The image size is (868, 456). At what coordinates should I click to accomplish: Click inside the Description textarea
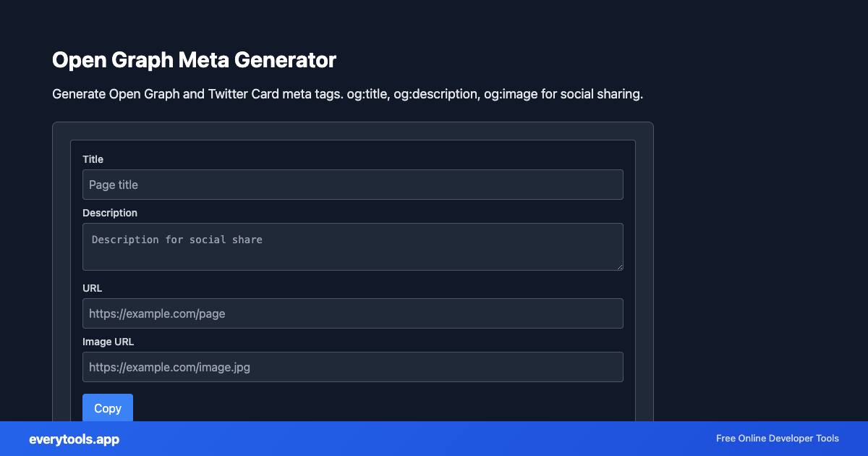(352, 246)
